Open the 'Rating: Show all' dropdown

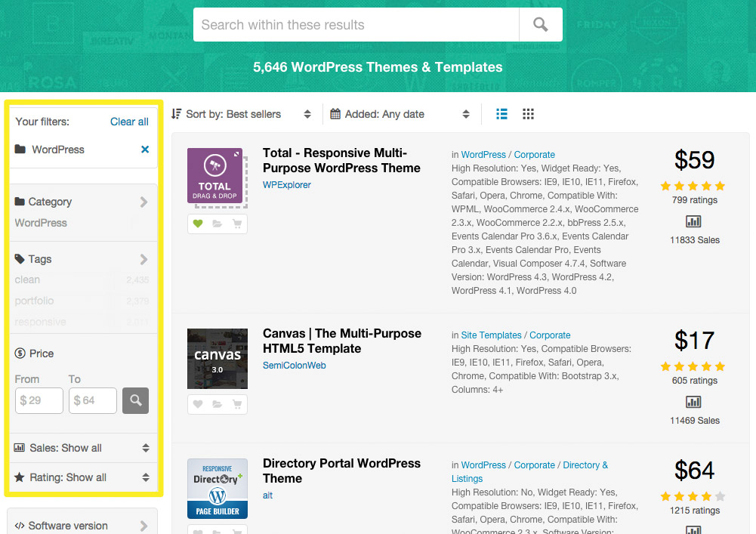pyautogui.click(x=83, y=477)
